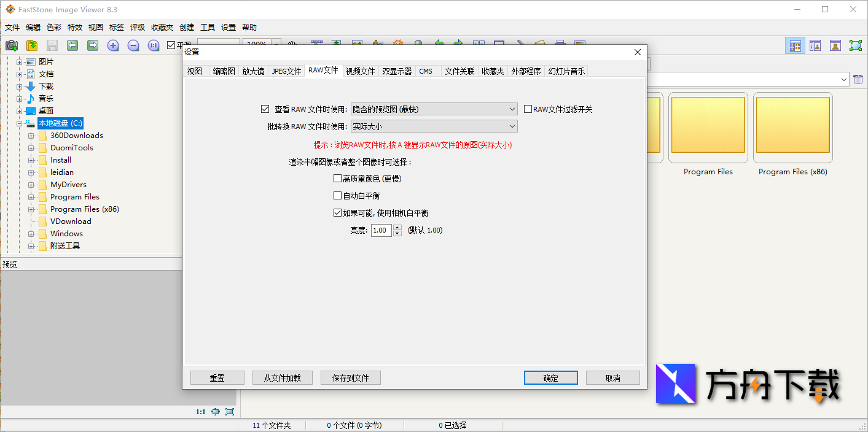Click the green forward arrow icon
The image size is (868, 432).
pyautogui.click(x=92, y=45)
